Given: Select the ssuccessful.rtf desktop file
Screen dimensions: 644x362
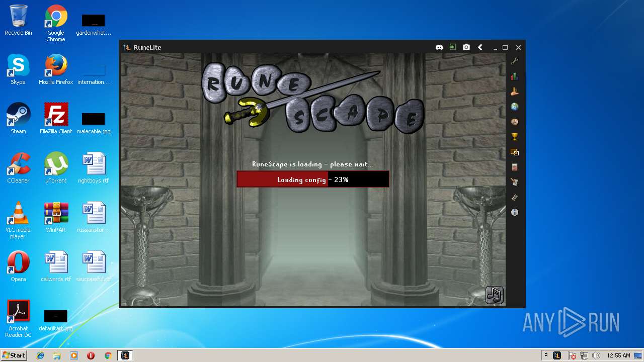Looking at the screenshot, I should coord(94,267).
